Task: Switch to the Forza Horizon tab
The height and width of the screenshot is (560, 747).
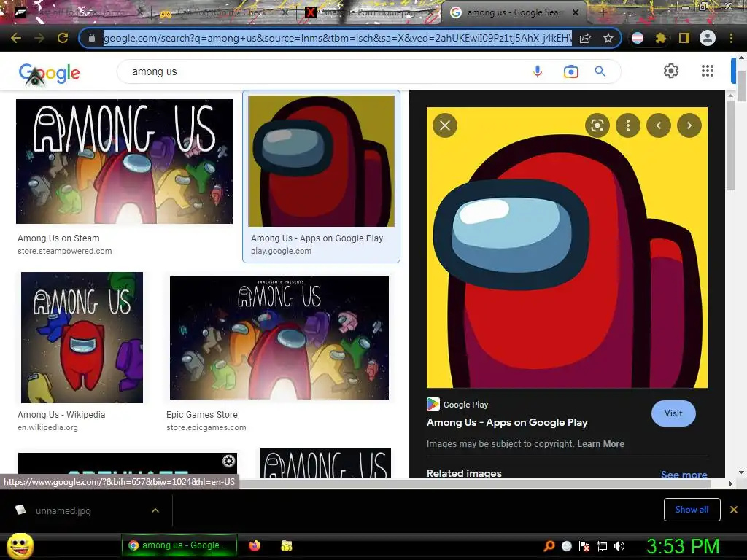Action: pos(77,12)
